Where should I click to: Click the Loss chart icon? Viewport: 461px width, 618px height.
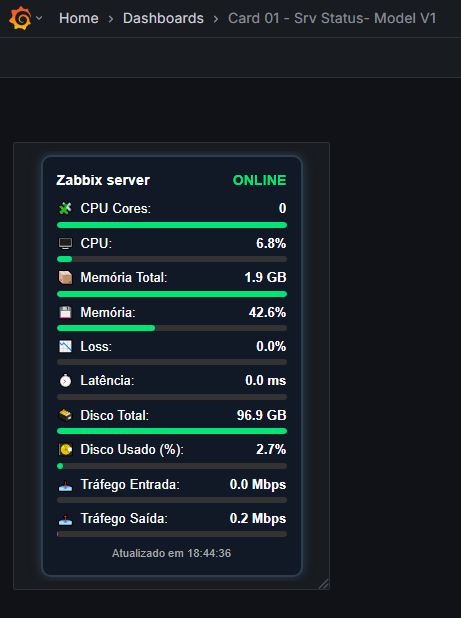point(65,346)
